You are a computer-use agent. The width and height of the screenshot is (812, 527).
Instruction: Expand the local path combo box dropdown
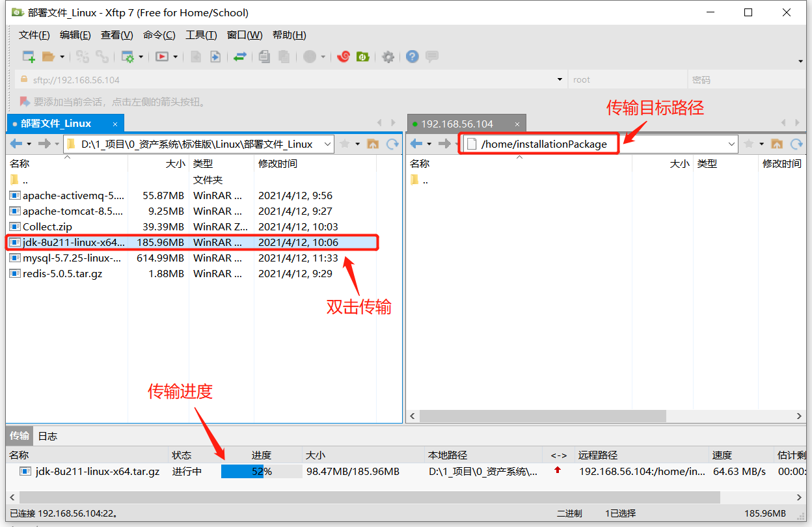328,144
